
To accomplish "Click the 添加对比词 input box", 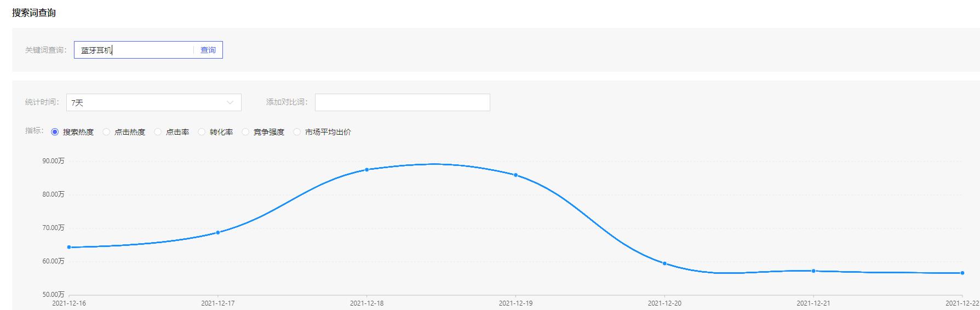I will click(402, 102).
